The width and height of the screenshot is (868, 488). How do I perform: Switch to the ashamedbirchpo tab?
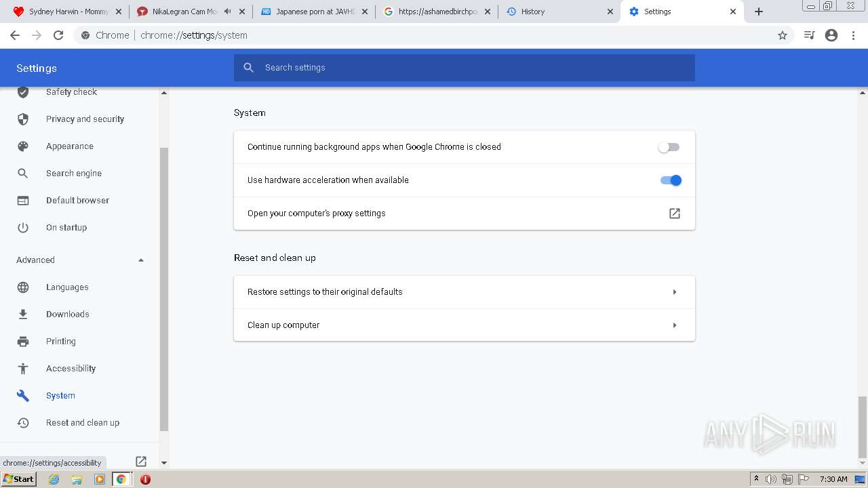click(x=436, y=12)
